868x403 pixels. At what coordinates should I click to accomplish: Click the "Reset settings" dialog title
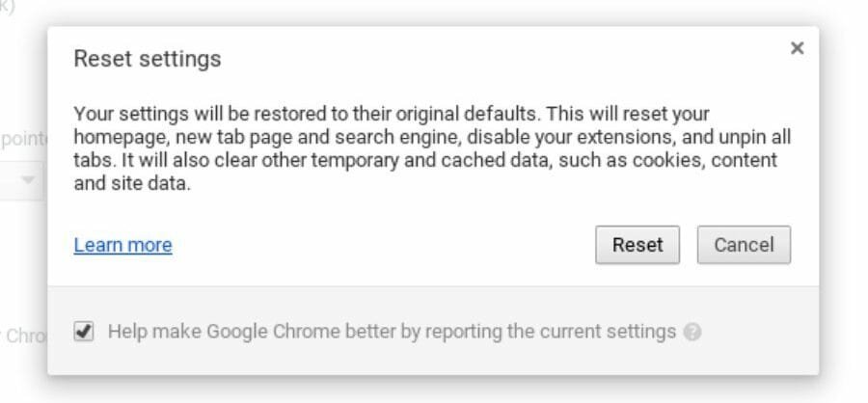pos(148,58)
